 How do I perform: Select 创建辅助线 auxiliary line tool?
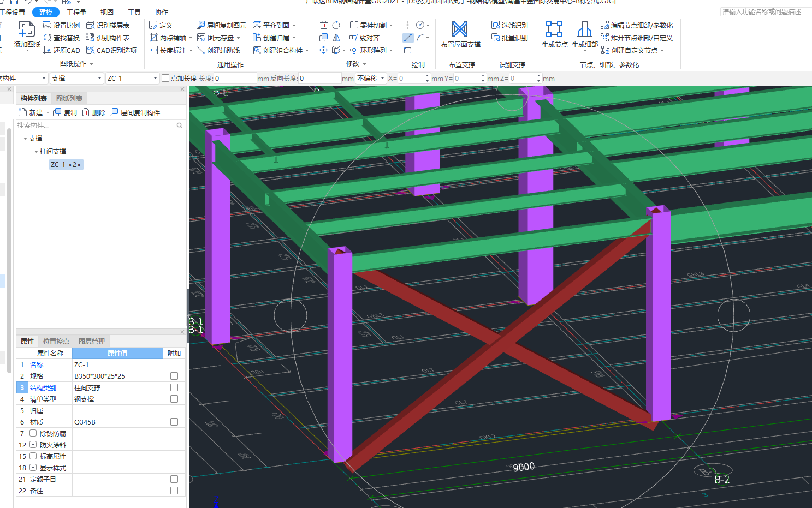(218, 50)
